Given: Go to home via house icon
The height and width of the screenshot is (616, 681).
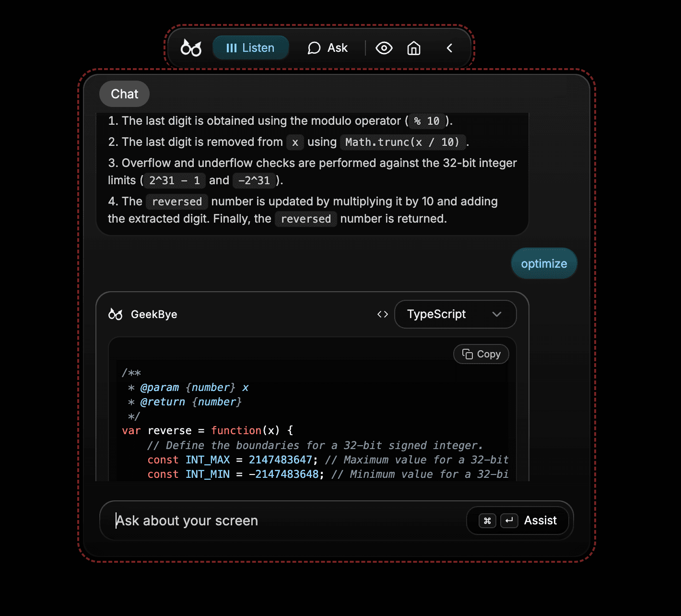Looking at the screenshot, I should (x=414, y=48).
